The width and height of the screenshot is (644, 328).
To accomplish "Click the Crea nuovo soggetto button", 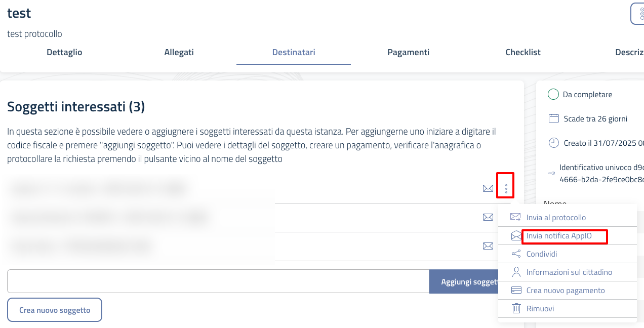I will [x=54, y=309].
